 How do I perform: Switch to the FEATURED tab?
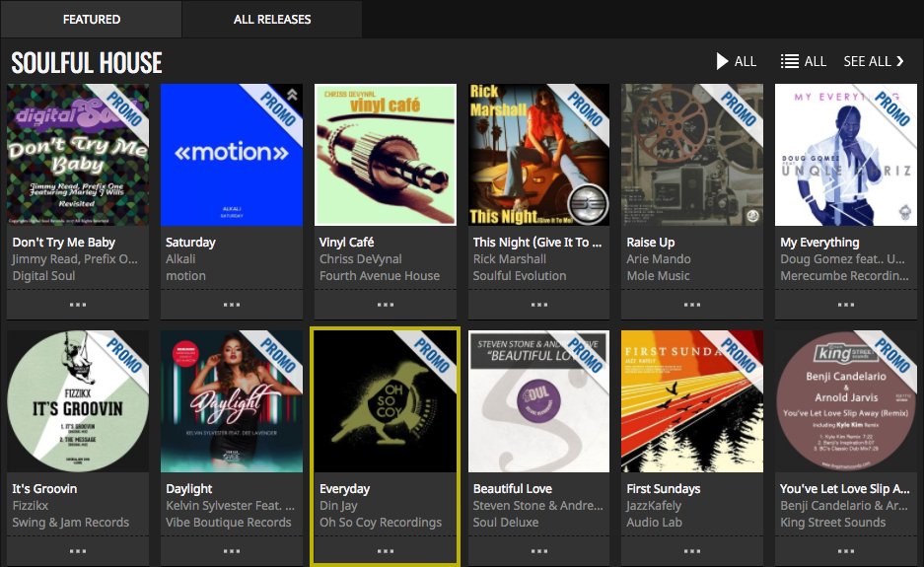click(92, 19)
